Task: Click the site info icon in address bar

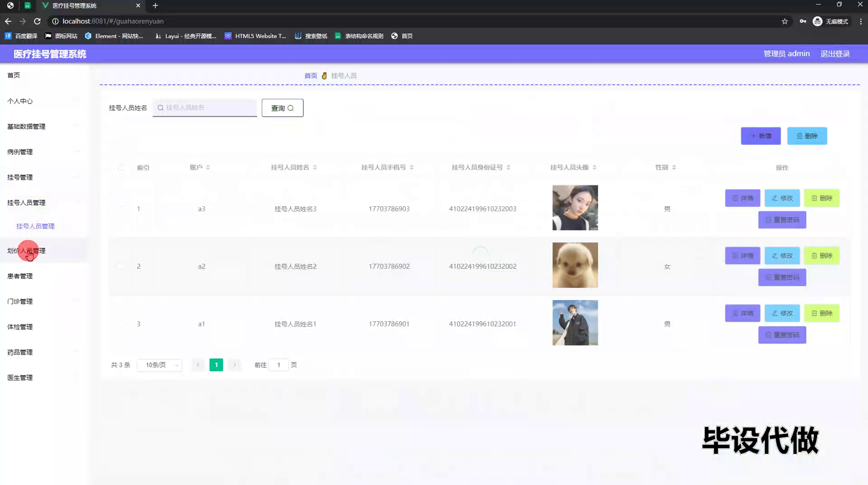Action: click(55, 21)
